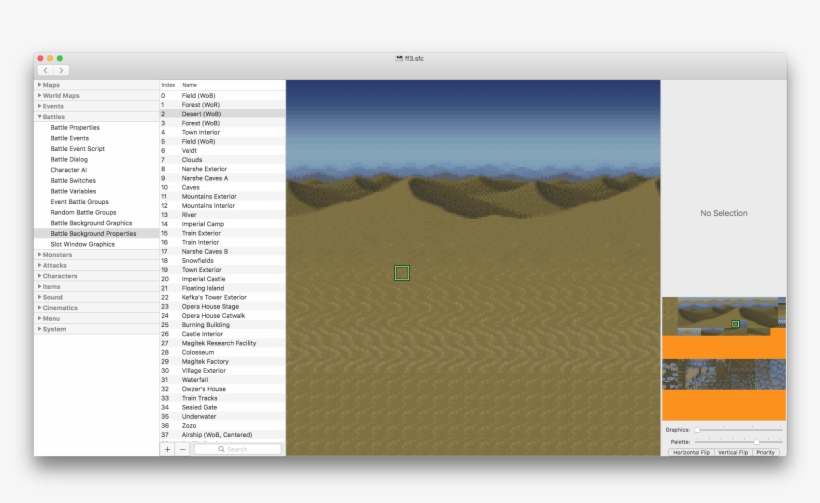Click the forward navigation arrow
Viewport: 820px width, 503px height.
coord(61,70)
